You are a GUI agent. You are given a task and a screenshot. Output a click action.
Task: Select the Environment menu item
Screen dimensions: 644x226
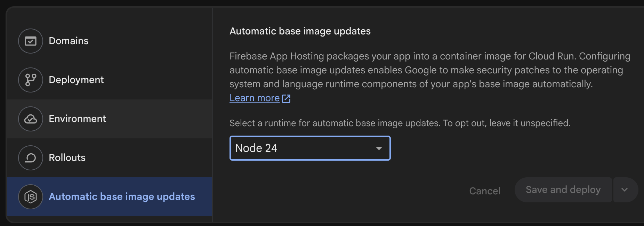[110, 119]
